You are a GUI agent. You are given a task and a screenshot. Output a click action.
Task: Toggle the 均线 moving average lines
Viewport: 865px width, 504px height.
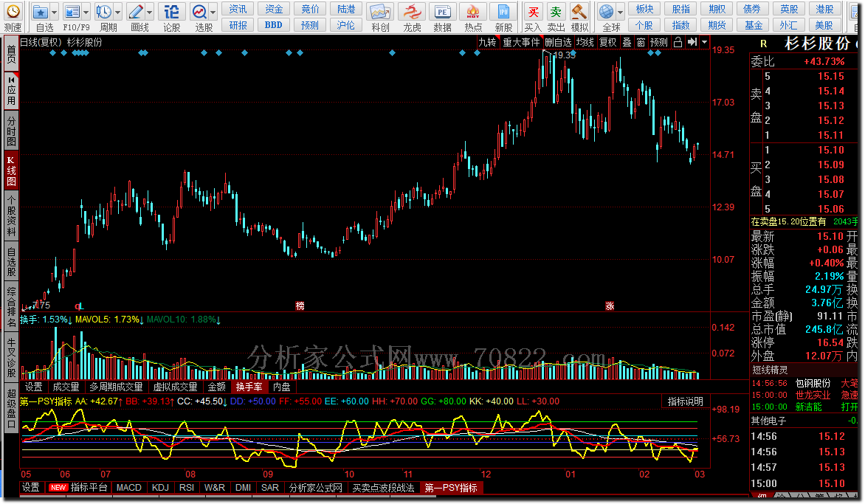585,42
